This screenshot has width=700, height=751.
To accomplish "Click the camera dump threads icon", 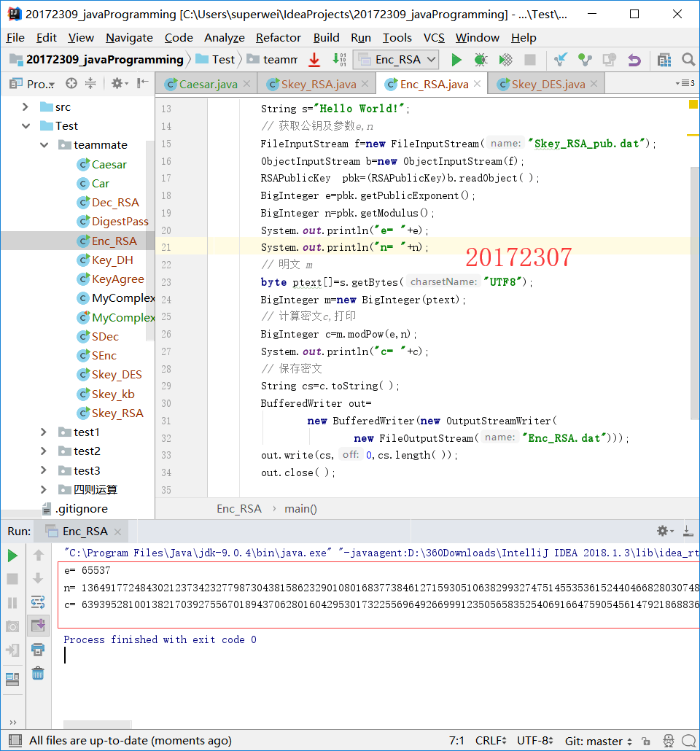I will tap(12, 626).
